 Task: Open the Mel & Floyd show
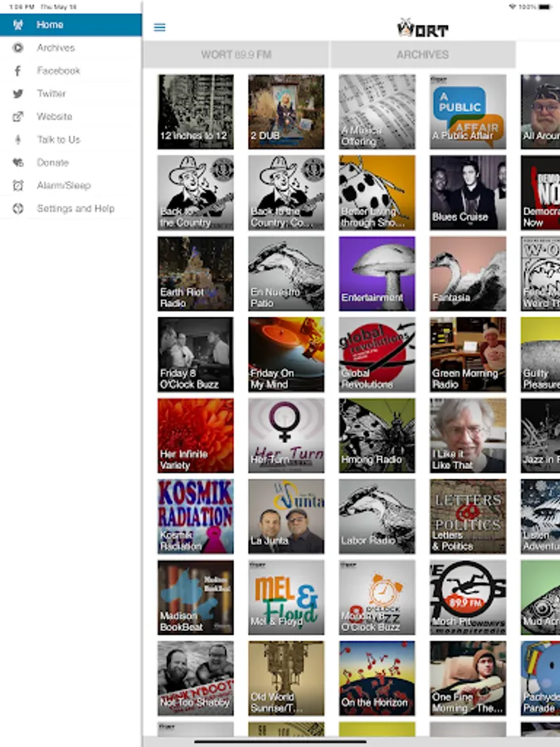[286, 598]
